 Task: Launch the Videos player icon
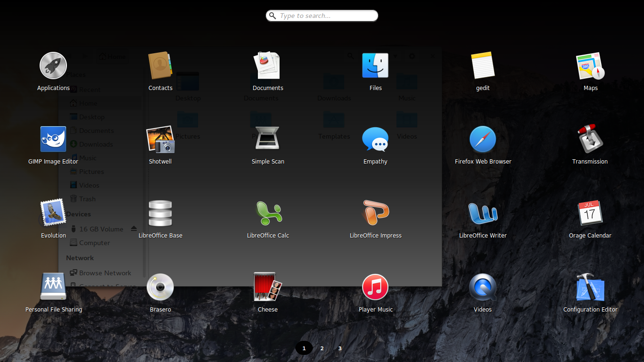click(483, 287)
